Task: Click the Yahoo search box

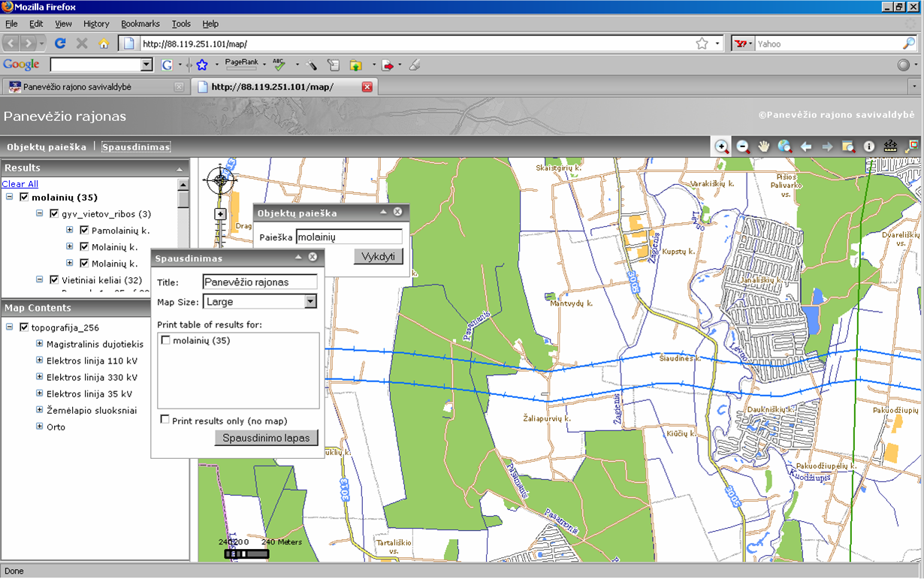Action: pos(826,44)
